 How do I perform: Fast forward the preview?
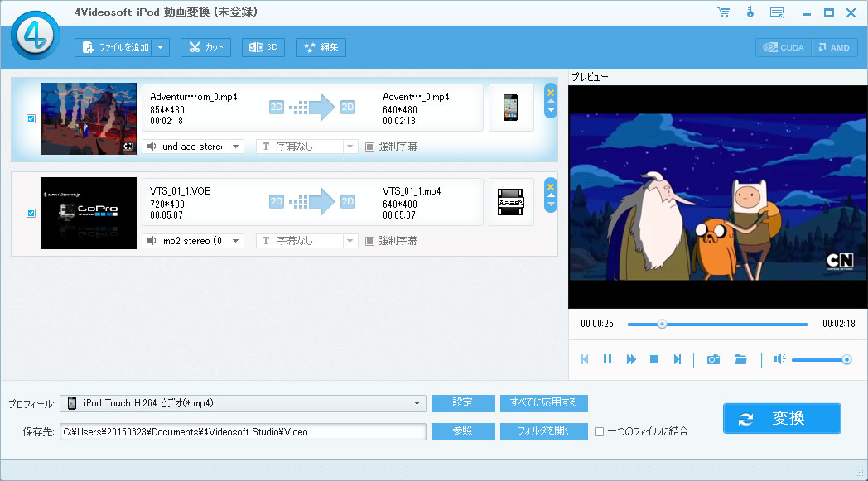click(x=631, y=359)
